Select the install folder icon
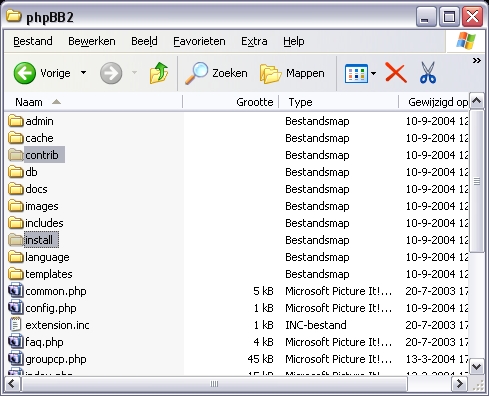Image resolution: width=489 pixels, height=396 pixels. coord(16,240)
